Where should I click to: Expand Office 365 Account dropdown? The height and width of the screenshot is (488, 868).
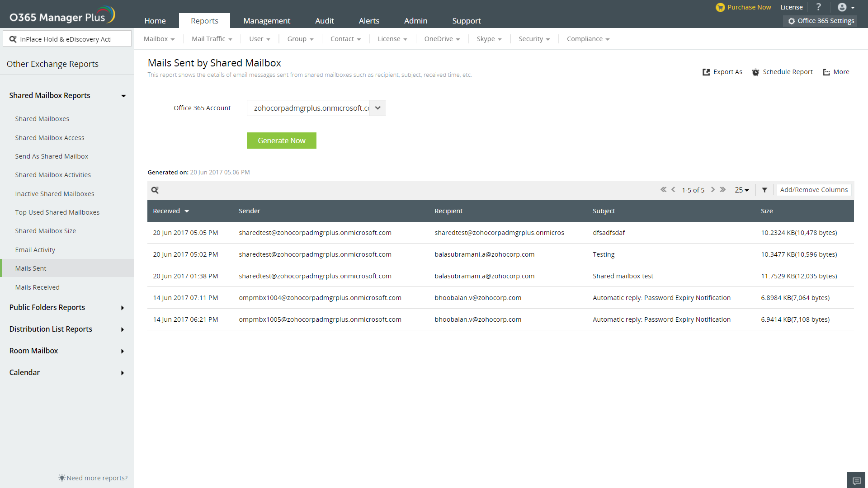377,108
